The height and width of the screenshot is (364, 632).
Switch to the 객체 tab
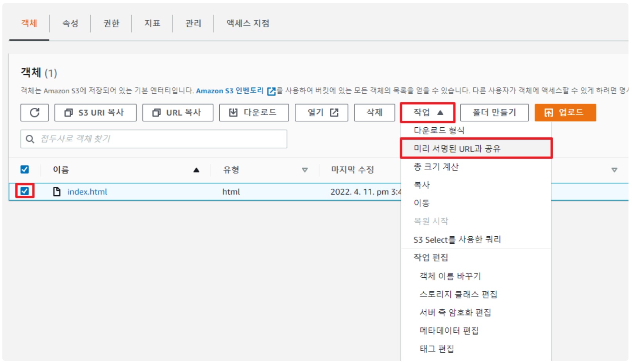tap(29, 23)
